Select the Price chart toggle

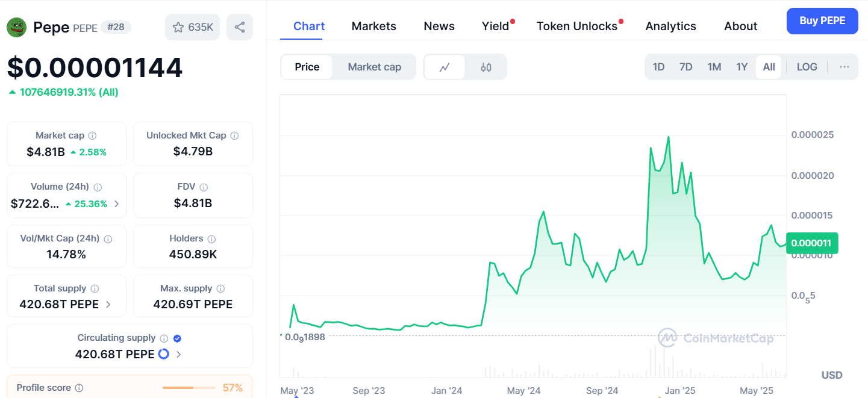(x=307, y=67)
